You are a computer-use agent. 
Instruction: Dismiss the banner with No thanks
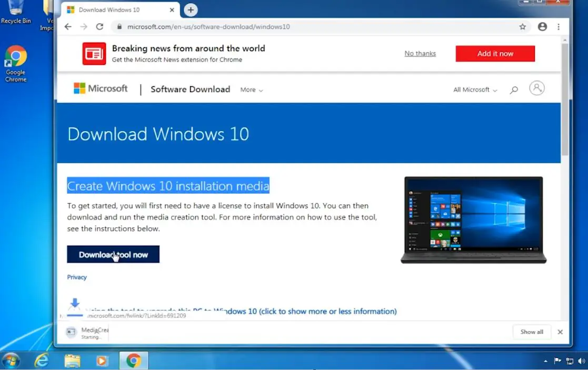coord(420,54)
